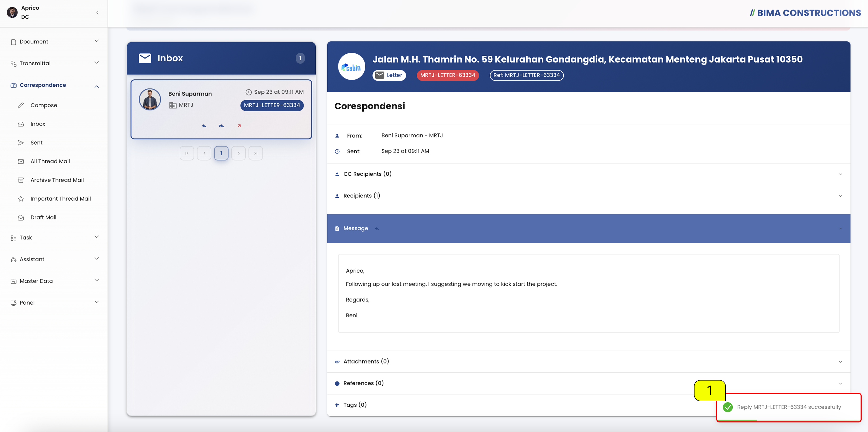This screenshot has height=432, width=868.
Task: Click the red forward arrow icon on the inbox card
Action: [239, 126]
